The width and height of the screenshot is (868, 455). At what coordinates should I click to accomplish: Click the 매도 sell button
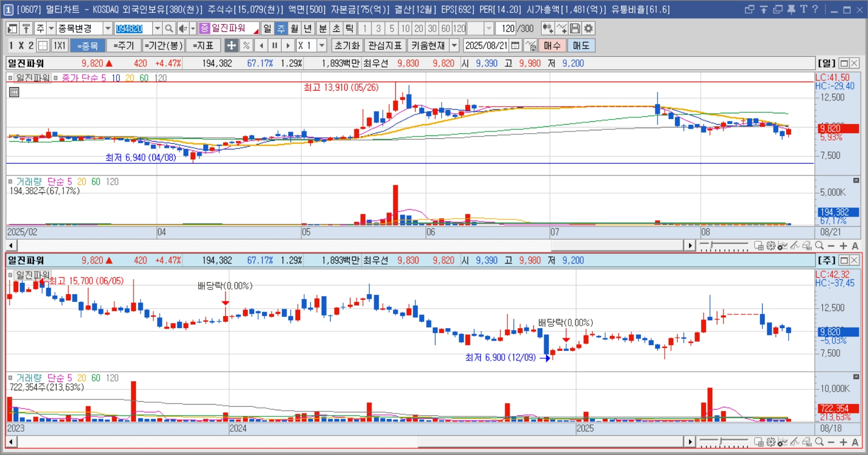point(581,45)
